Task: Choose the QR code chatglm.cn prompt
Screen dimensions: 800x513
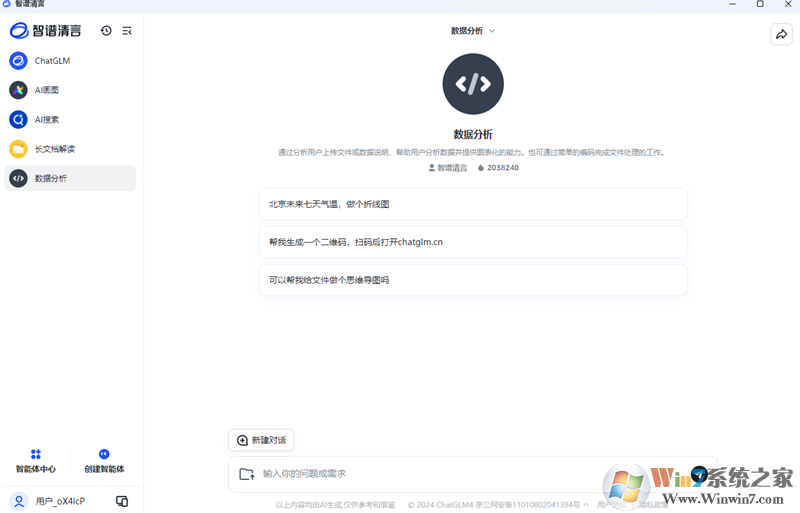Action: point(473,242)
